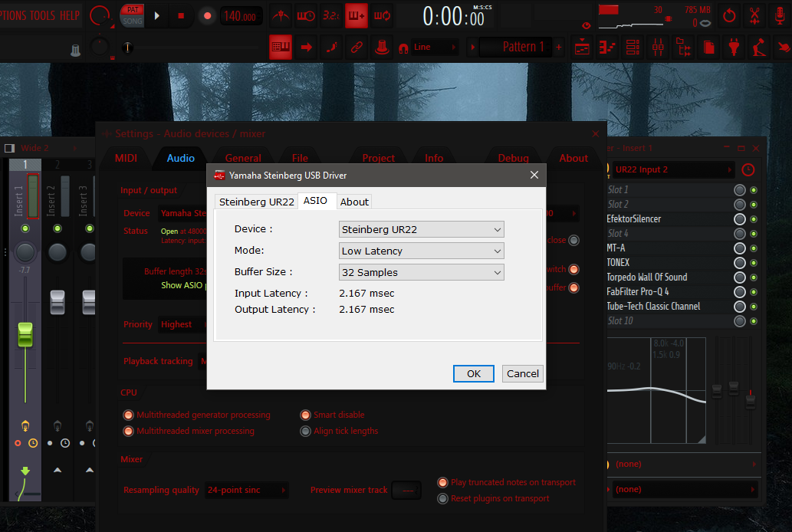This screenshot has width=792, height=532.
Task: Toggle the wait-for-input recording icon
Action: click(306, 15)
